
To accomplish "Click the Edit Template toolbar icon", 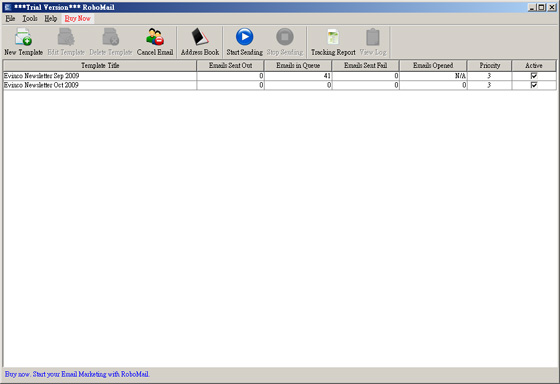I will (66, 37).
